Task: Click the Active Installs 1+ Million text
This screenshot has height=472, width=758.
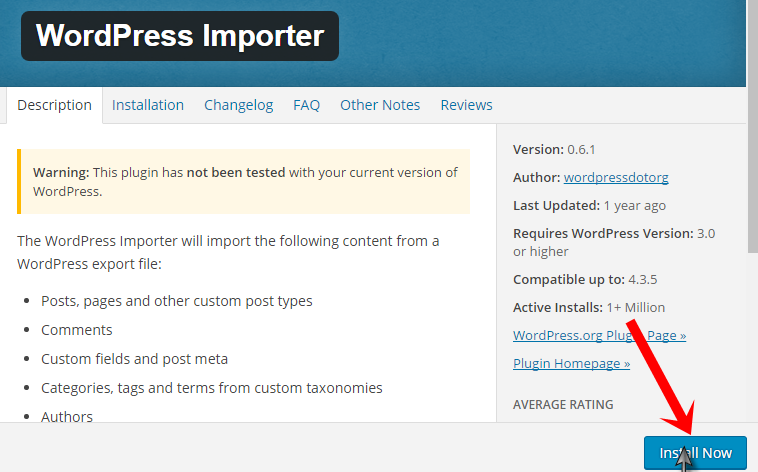Action: 589,308
